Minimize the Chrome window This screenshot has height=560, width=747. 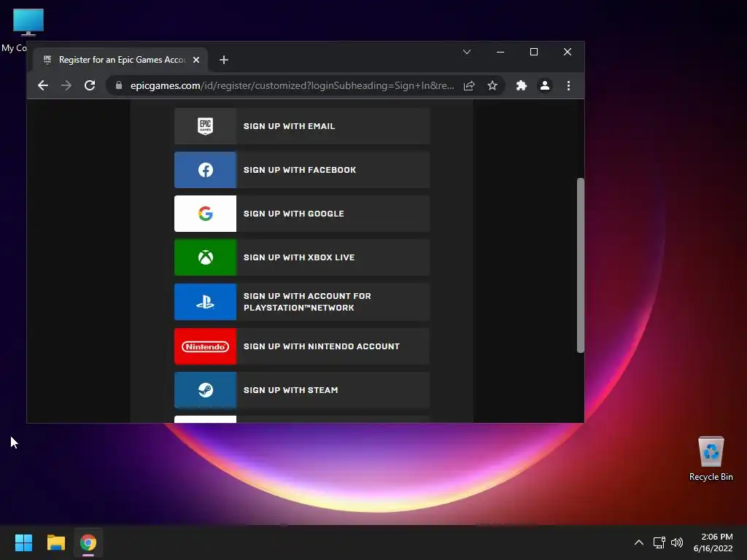tap(500, 52)
